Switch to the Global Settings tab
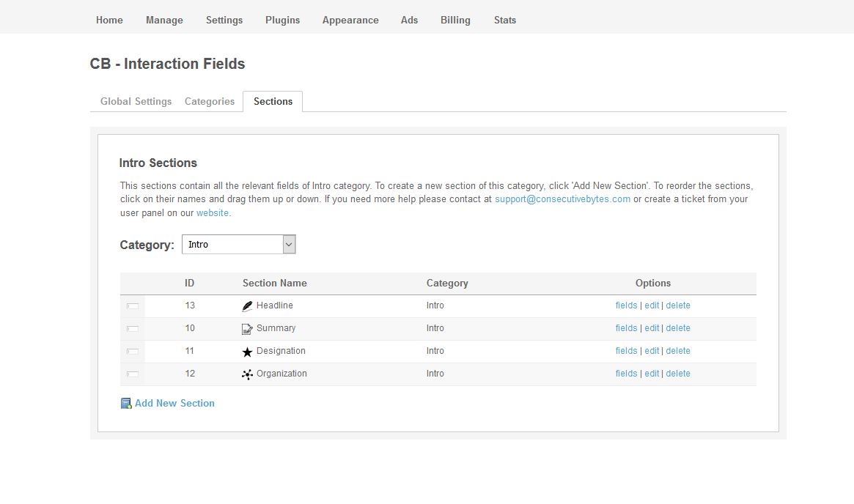 [135, 101]
